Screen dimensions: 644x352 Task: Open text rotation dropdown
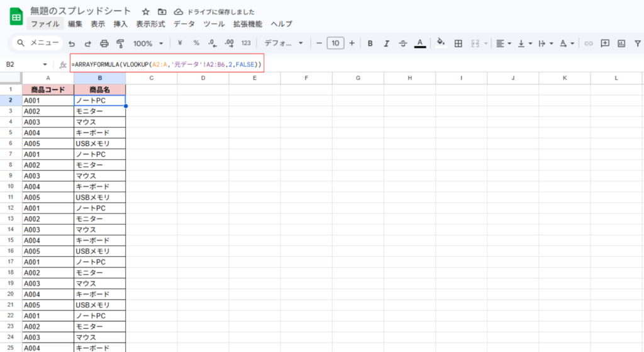[x=567, y=43]
